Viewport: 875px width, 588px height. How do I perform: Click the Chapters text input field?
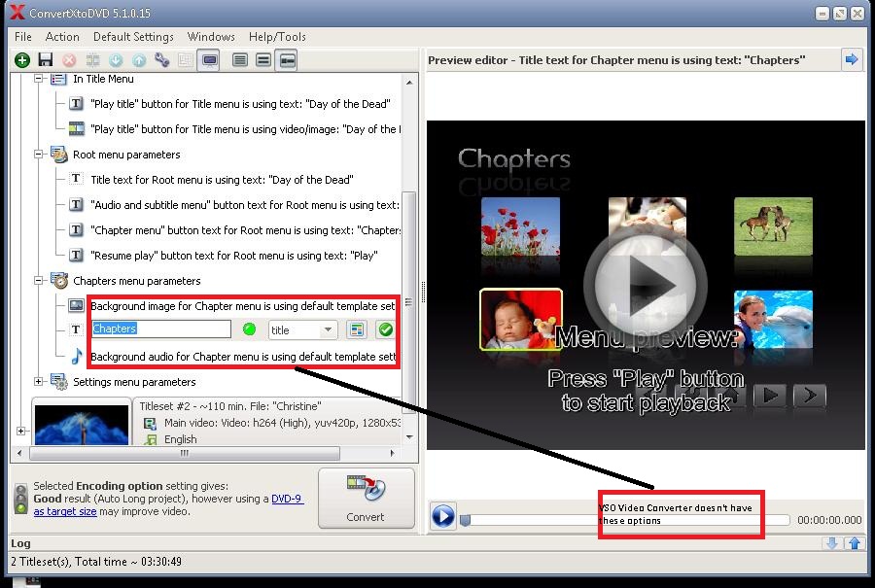pos(160,329)
